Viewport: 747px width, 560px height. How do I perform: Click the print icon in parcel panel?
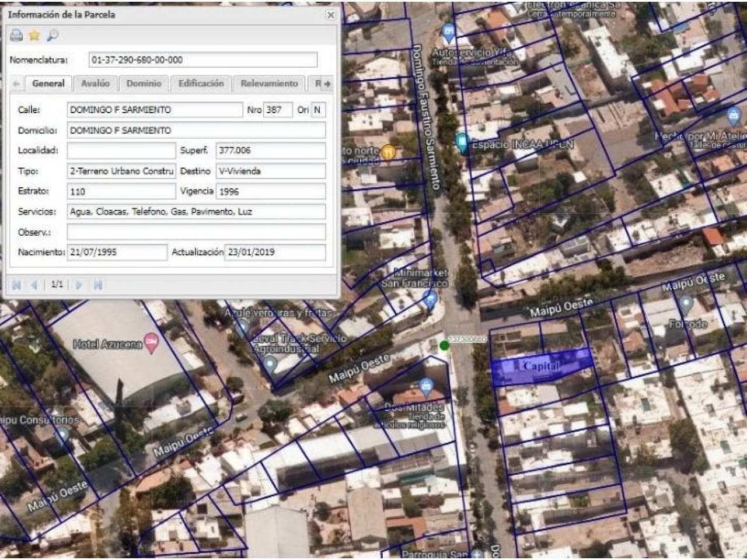coord(16,36)
